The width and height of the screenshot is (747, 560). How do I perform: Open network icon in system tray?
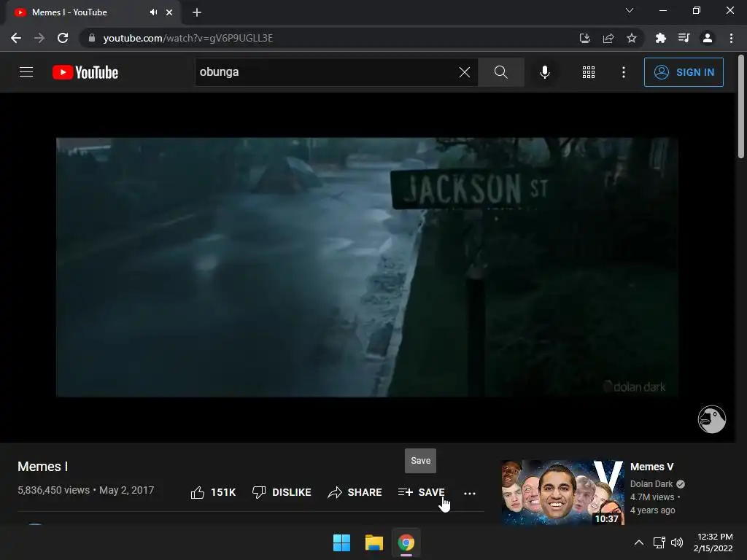click(x=659, y=542)
